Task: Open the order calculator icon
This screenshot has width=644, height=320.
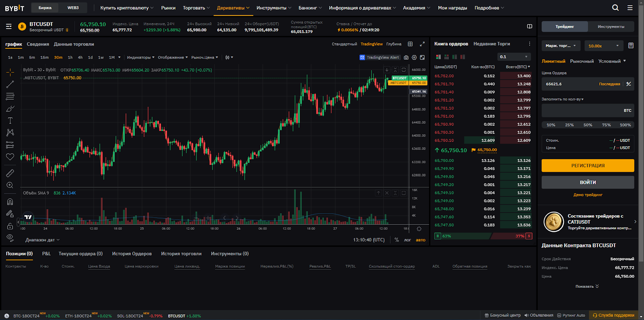Action: (631, 46)
